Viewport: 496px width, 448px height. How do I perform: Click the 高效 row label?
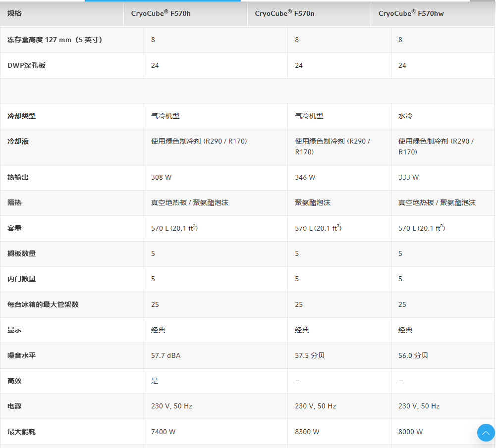pyautogui.click(x=14, y=381)
